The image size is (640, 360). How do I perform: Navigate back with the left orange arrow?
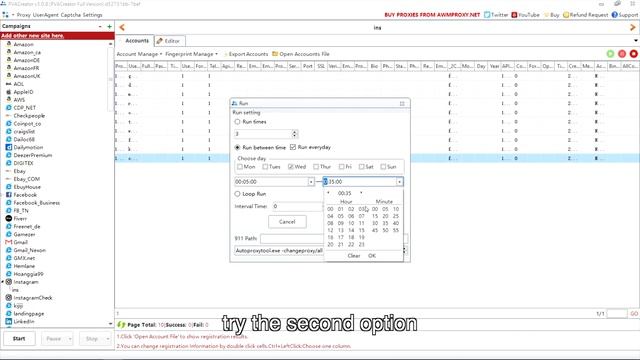122,27
